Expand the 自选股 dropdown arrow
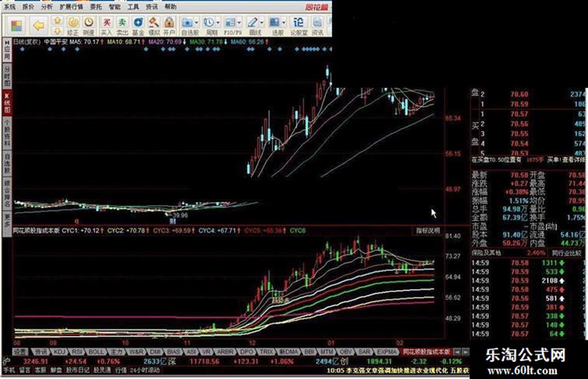This screenshot has width=588, height=379. pos(197,23)
